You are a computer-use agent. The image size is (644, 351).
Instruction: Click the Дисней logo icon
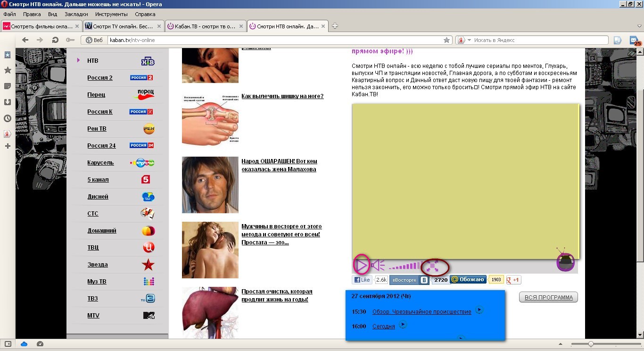point(148,197)
